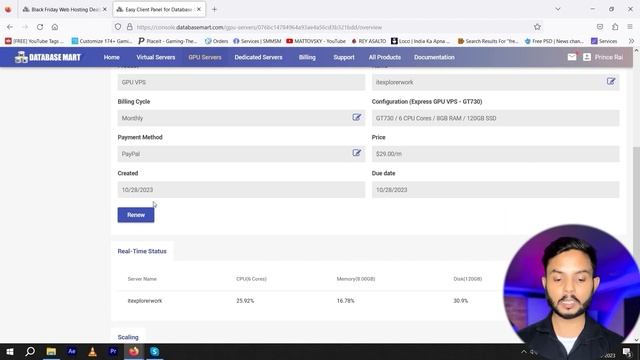
Task: Open the Firefox hamburger menu
Action: pos(630,27)
